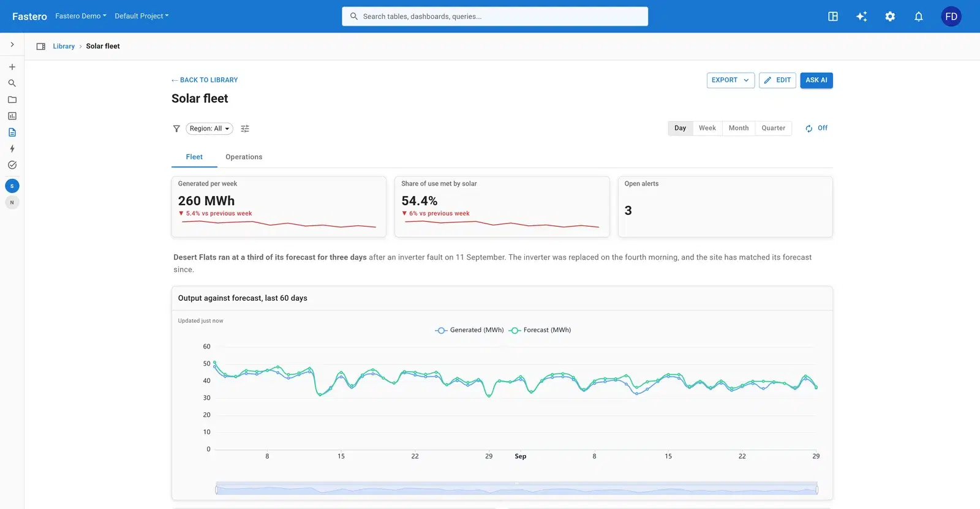The width and height of the screenshot is (980, 509).
Task: Click the plus icon in the sidebar
Action: (x=12, y=67)
